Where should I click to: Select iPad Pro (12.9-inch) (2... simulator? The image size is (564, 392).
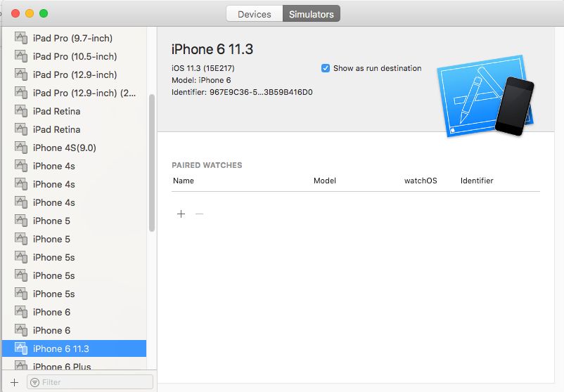pos(74,93)
